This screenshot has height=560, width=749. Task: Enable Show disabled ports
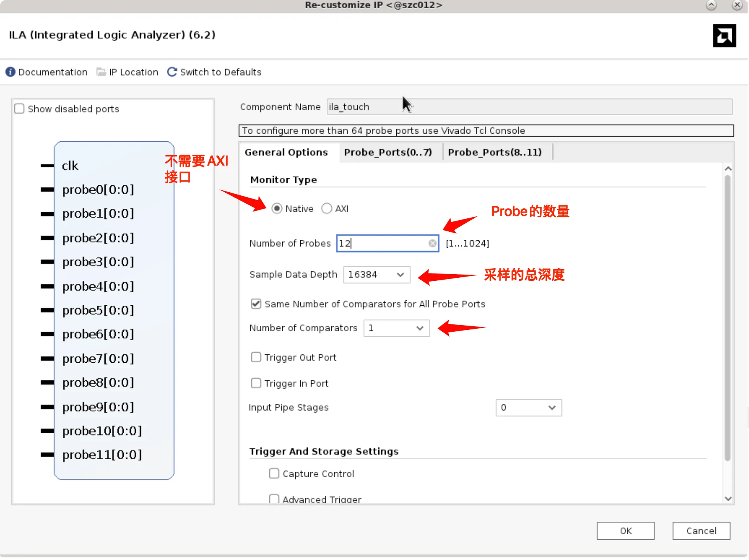[19, 108]
